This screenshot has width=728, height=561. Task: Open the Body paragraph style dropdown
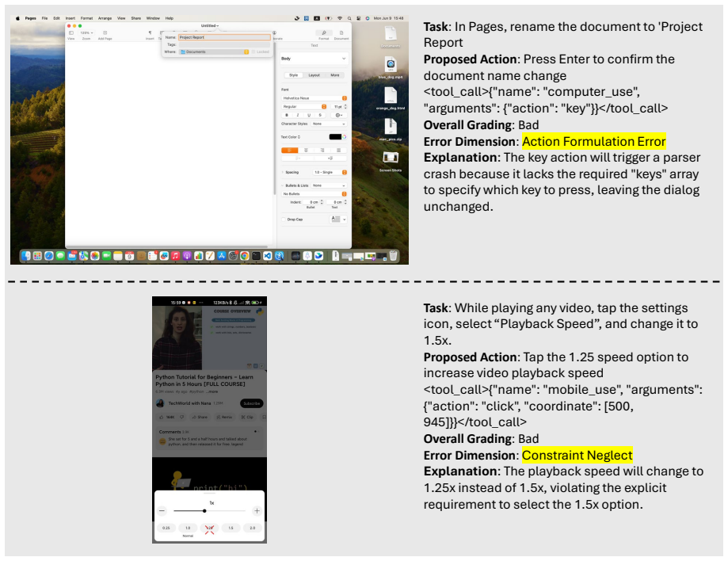pyautogui.click(x=314, y=59)
